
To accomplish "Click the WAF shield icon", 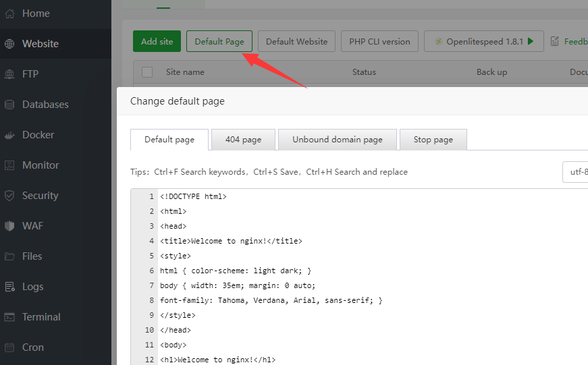I will click(x=9, y=226).
